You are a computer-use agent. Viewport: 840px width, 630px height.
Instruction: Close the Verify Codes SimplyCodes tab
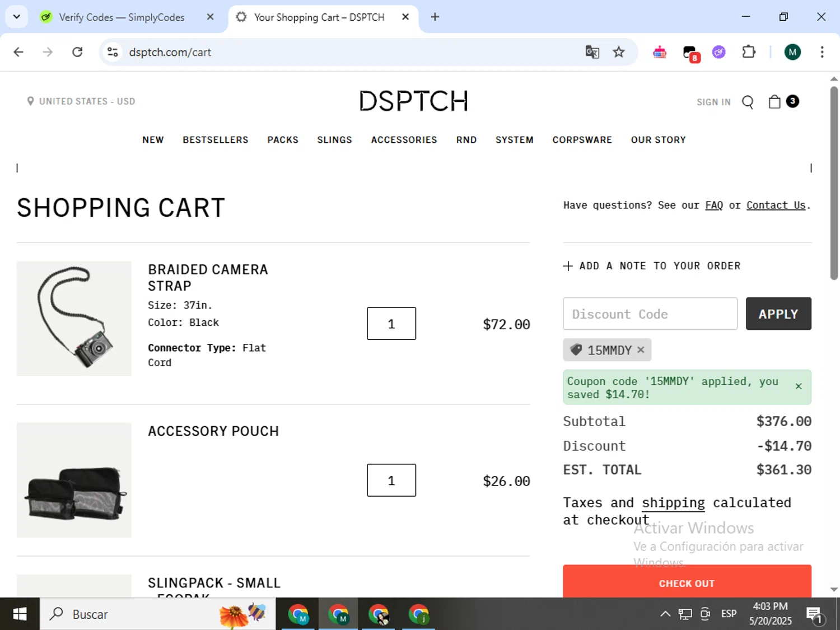click(x=210, y=17)
